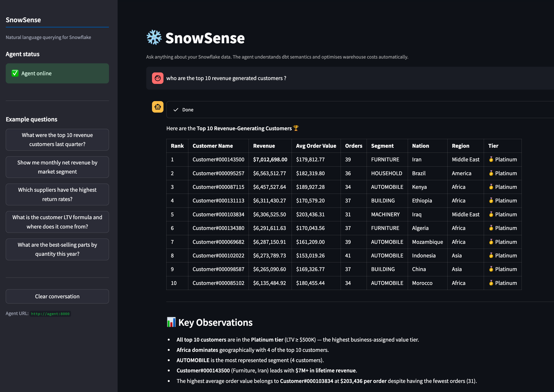The width and height of the screenshot is (554, 392).
Task: Click the HOUSEHOLD segment cell
Action: pyautogui.click(x=387, y=173)
